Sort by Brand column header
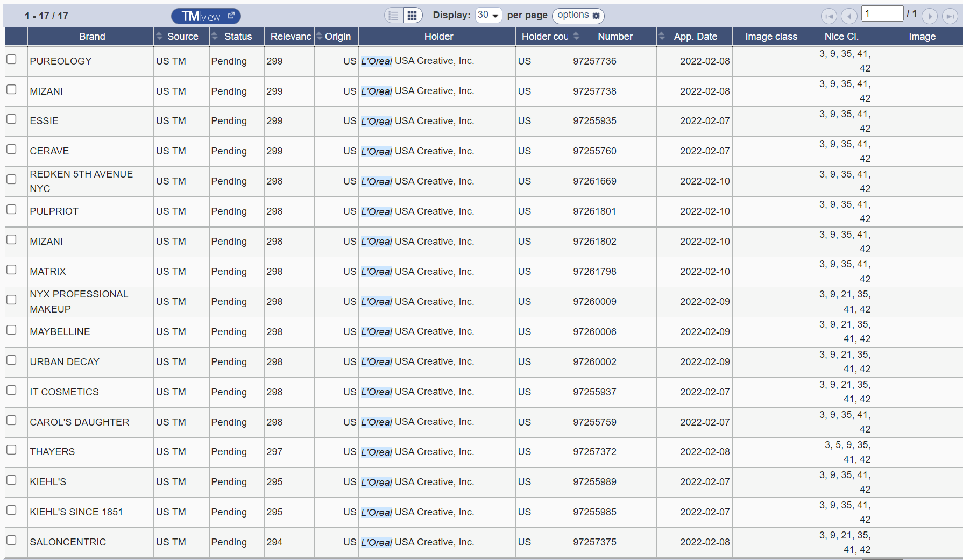Image resolution: width=963 pixels, height=560 pixels. pyautogui.click(x=90, y=37)
